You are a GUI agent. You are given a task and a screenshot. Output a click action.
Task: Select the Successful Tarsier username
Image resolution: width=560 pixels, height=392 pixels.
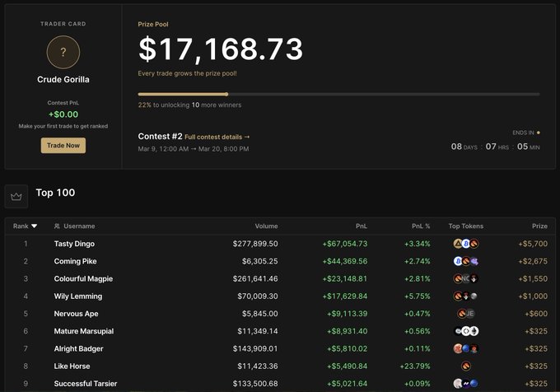pos(86,384)
